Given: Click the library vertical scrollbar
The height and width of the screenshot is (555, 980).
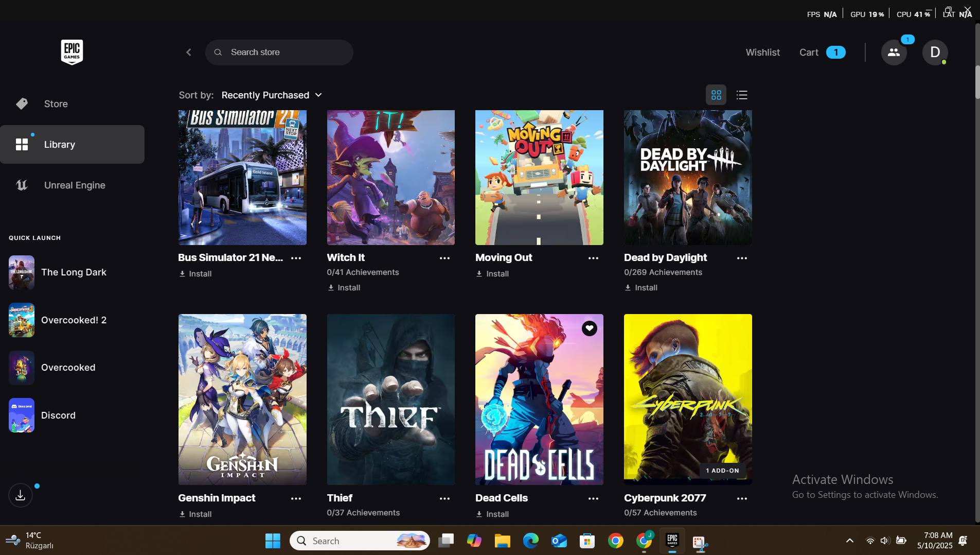Looking at the screenshot, I should pyautogui.click(x=977, y=82).
